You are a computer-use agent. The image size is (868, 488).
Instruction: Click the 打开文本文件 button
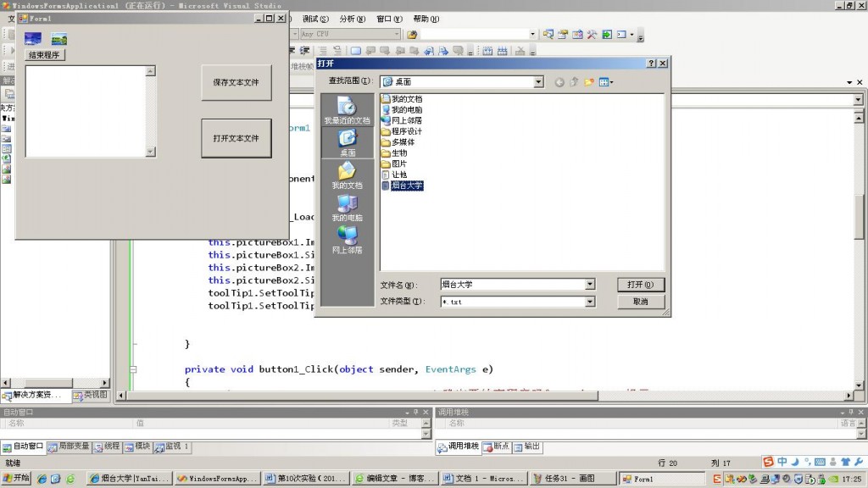[236, 138]
